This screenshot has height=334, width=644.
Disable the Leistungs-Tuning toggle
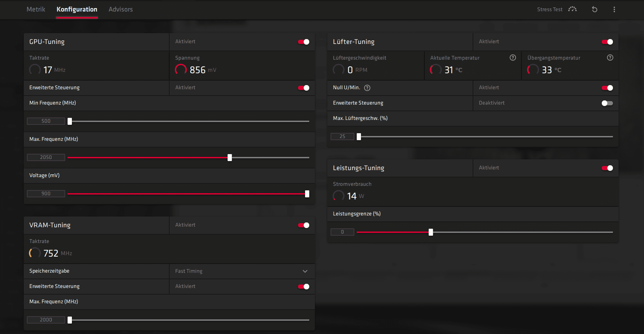[x=607, y=168]
